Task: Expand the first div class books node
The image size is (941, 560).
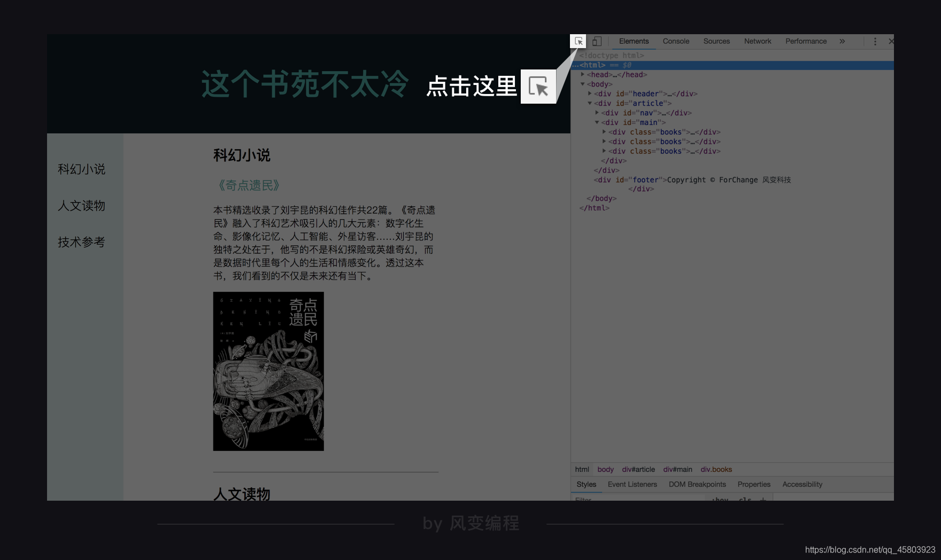Action: click(x=604, y=131)
